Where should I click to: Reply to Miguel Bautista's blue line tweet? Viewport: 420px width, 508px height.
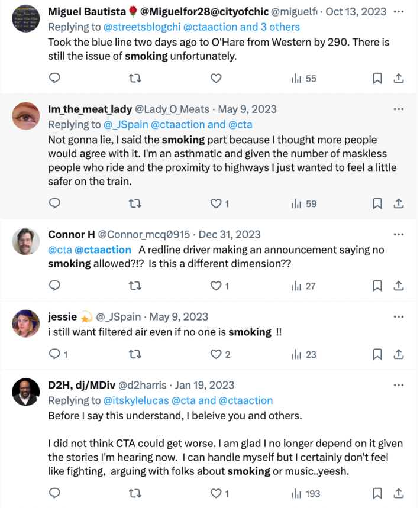coord(54,78)
